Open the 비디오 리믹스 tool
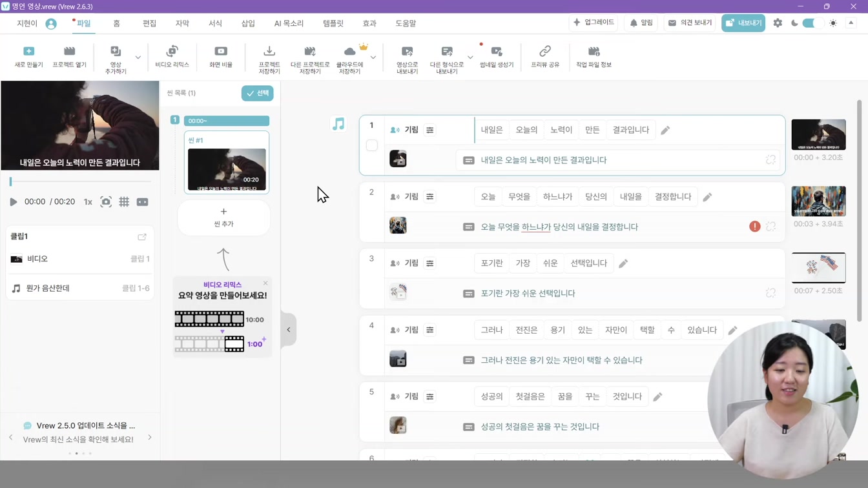Image resolution: width=868 pixels, height=488 pixels. pyautogui.click(x=172, y=57)
